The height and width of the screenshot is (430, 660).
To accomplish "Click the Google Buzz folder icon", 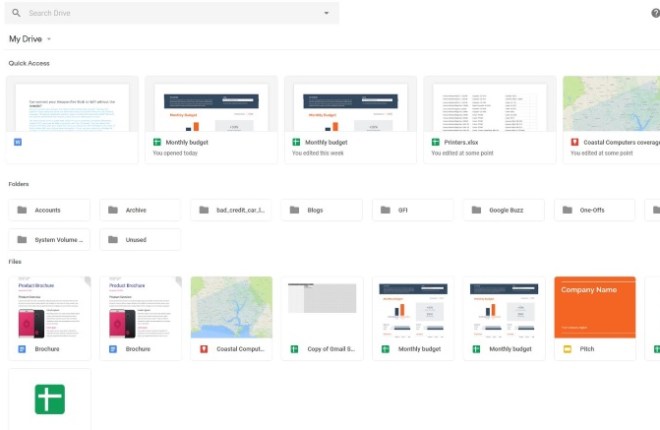I will point(476,210).
